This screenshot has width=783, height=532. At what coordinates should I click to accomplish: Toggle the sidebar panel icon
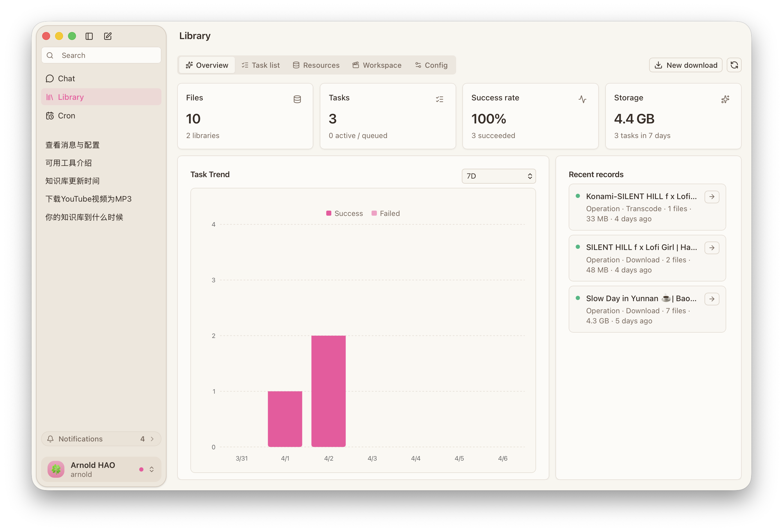pyautogui.click(x=89, y=36)
